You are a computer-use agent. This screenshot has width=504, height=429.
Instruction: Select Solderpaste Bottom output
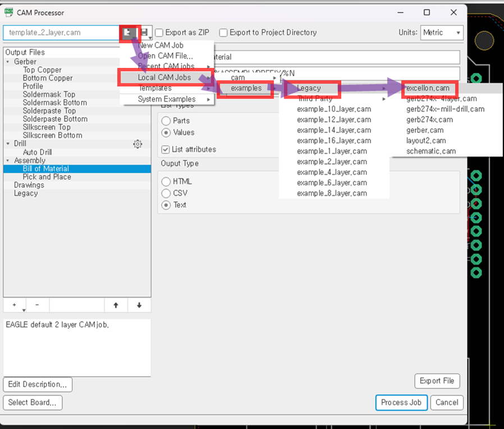[55, 119]
